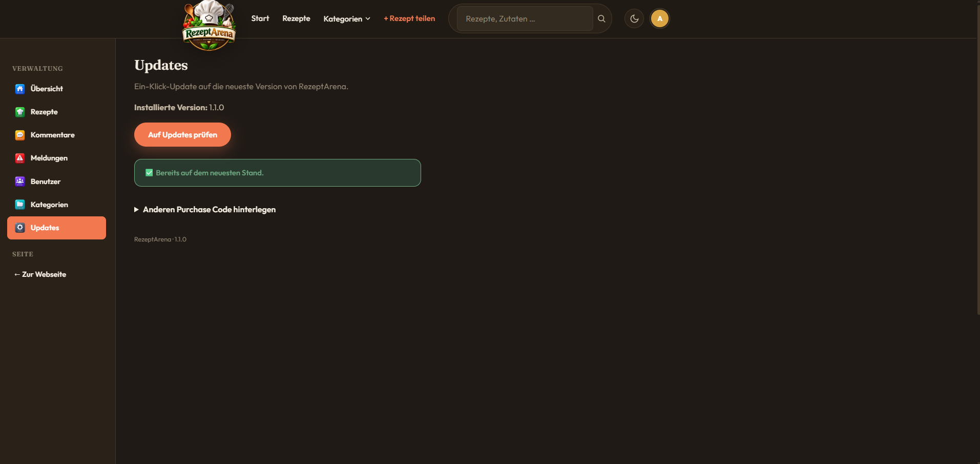Click the green Rezepte sidebar icon
Image resolution: width=980 pixels, height=464 pixels.
20,112
